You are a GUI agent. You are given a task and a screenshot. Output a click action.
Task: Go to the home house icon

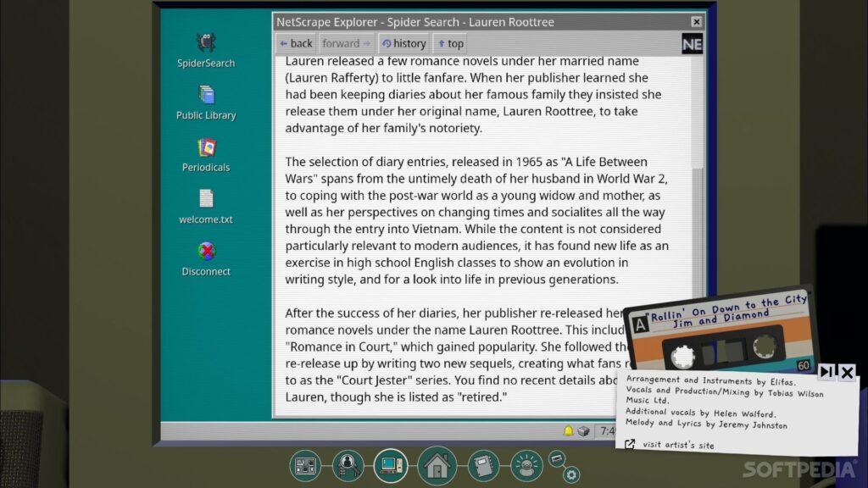point(437,465)
